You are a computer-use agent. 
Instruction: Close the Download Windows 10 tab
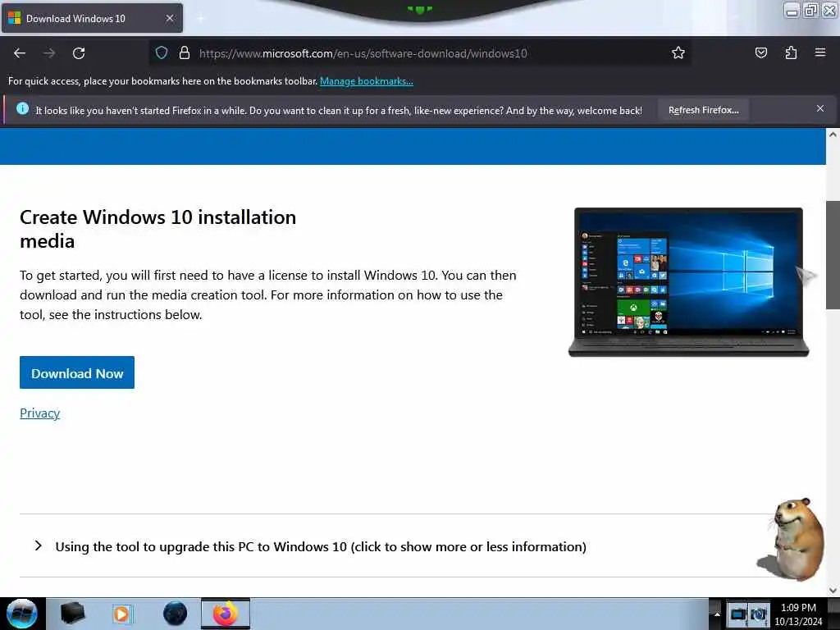pos(169,18)
